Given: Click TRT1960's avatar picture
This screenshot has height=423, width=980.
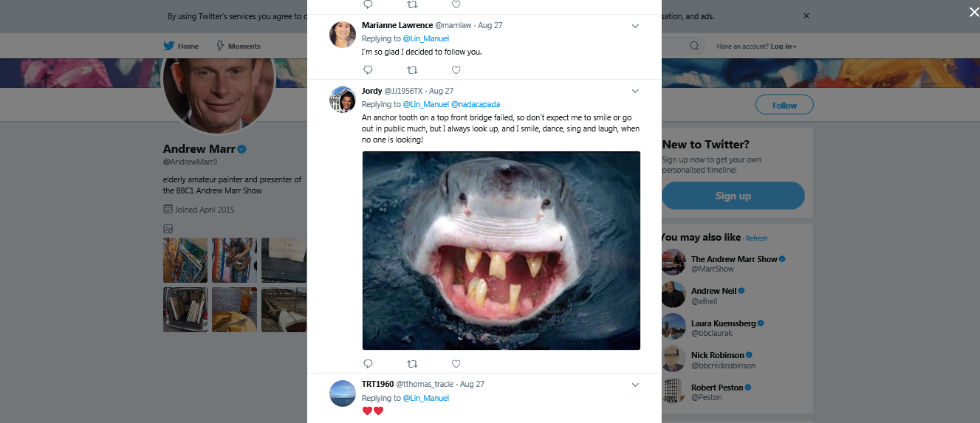Looking at the screenshot, I should point(343,393).
